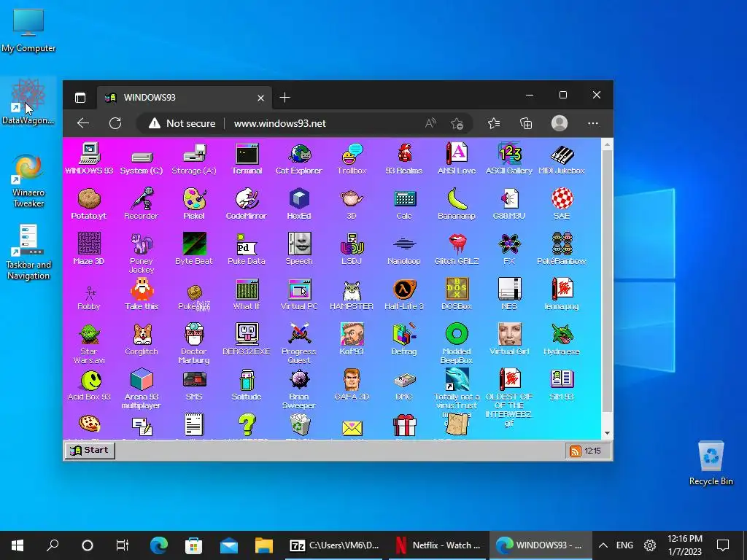Open the Puke Data icon
The width and height of the screenshot is (747, 560).
pos(247,249)
